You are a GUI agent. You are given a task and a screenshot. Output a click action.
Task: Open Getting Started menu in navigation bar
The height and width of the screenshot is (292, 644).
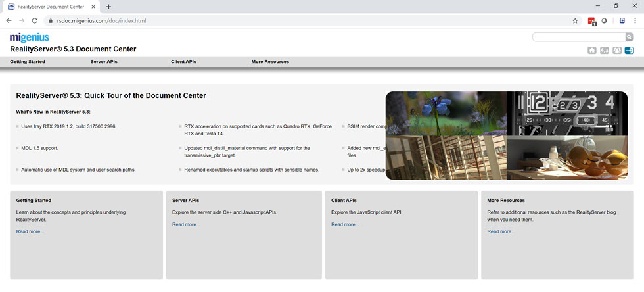pos(28,62)
